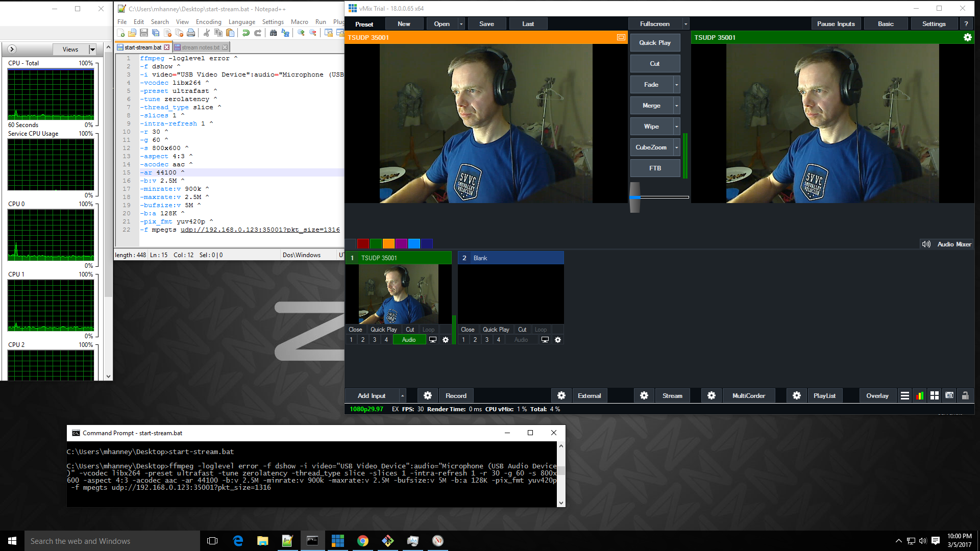Screen dimensions: 980x551
Task: Toggle overlay 1 on the Blank input
Action: pyautogui.click(x=463, y=340)
